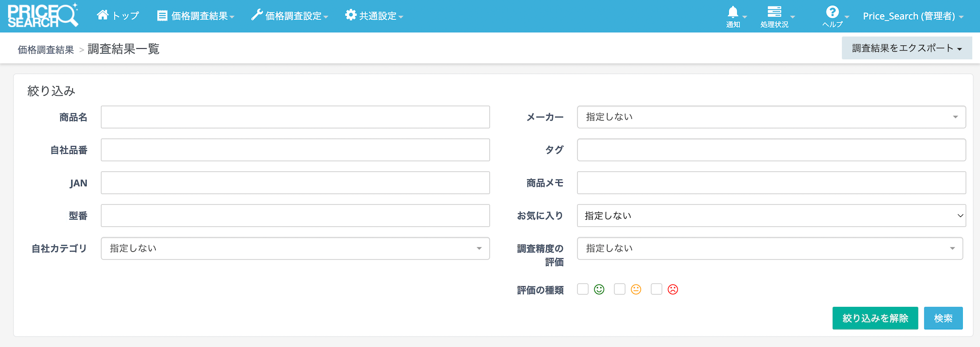Open the お気に入り select box
980x347 pixels.
click(771, 216)
